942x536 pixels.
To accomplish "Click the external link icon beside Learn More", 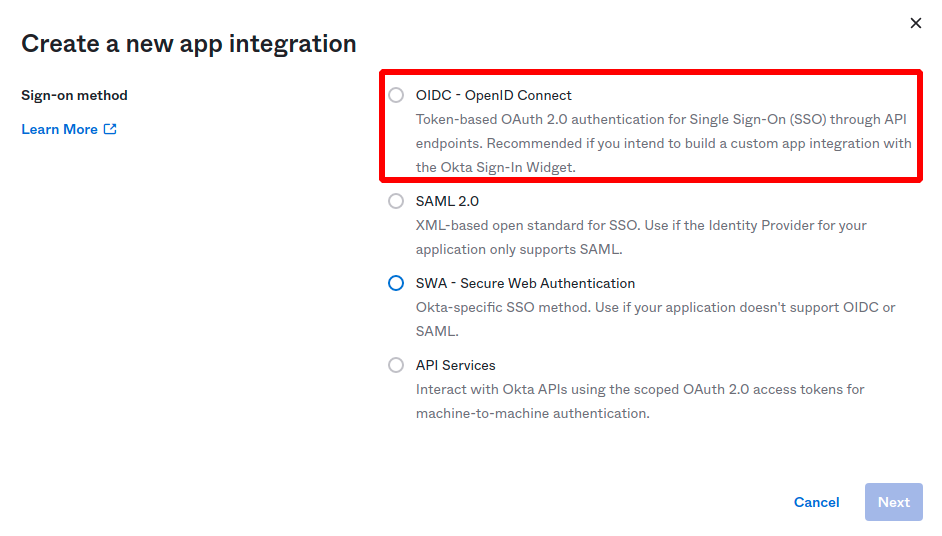I will pos(110,129).
